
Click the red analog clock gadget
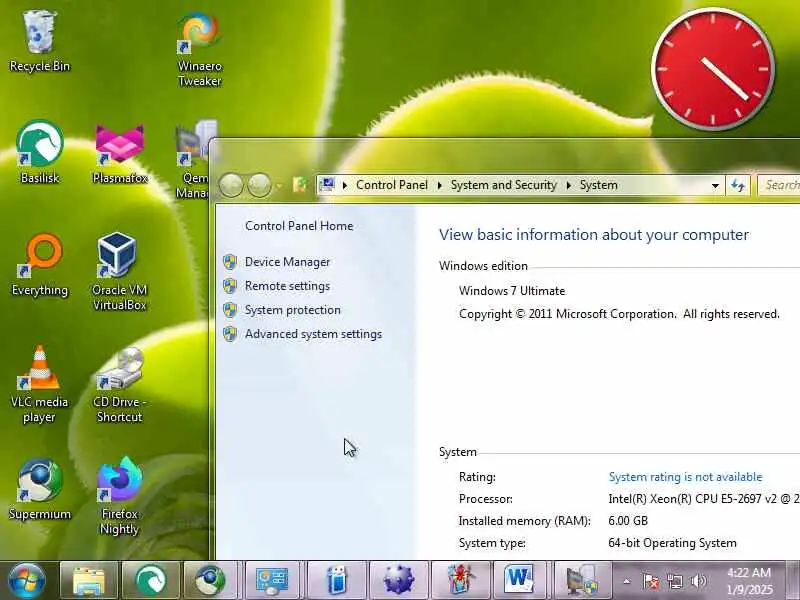pyautogui.click(x=713, y=69)
